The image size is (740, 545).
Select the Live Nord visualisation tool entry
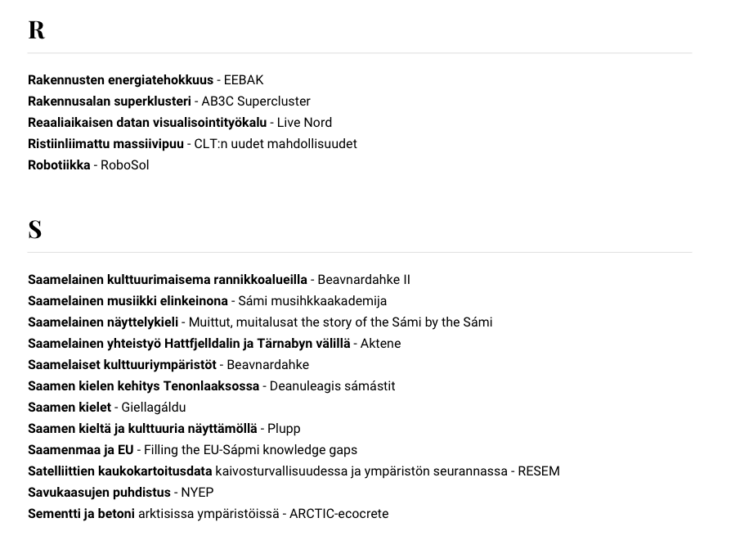(x=180, y=123)
